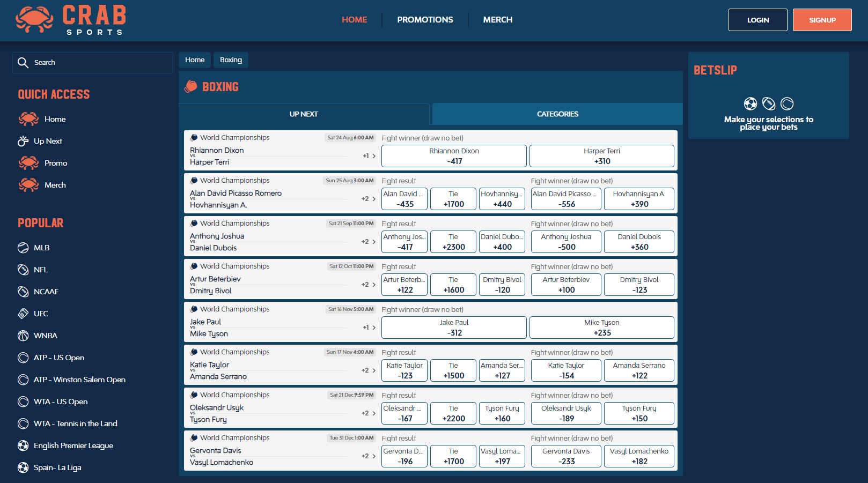Switch to the UP NEXT tab
The image size is (868, 483).
304,114
